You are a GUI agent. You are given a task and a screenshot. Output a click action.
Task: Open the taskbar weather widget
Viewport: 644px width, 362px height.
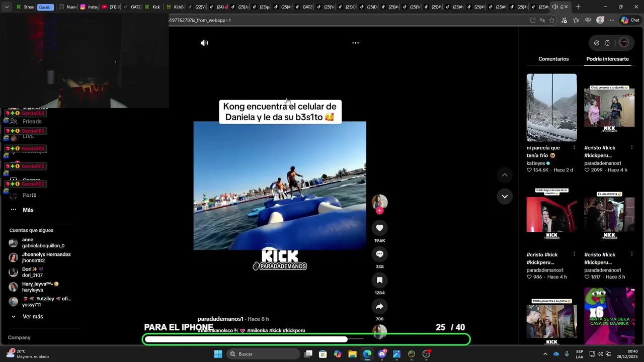tap(28, 354)
